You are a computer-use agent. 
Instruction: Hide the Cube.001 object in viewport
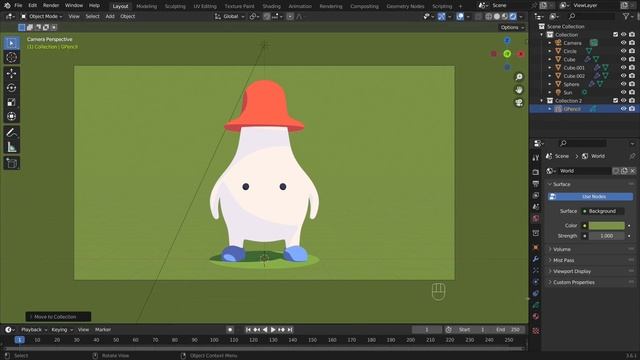pos(623,67)
